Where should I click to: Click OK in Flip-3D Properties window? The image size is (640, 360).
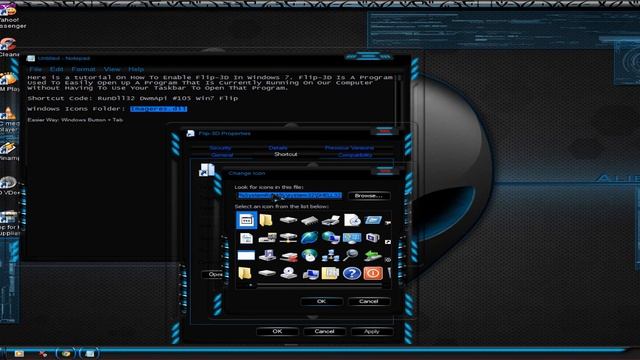pos(277,331)
